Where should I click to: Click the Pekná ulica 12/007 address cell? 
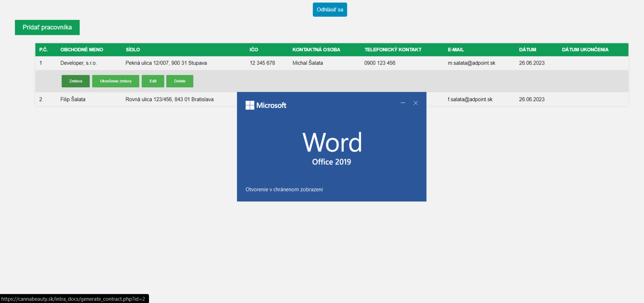166,63
